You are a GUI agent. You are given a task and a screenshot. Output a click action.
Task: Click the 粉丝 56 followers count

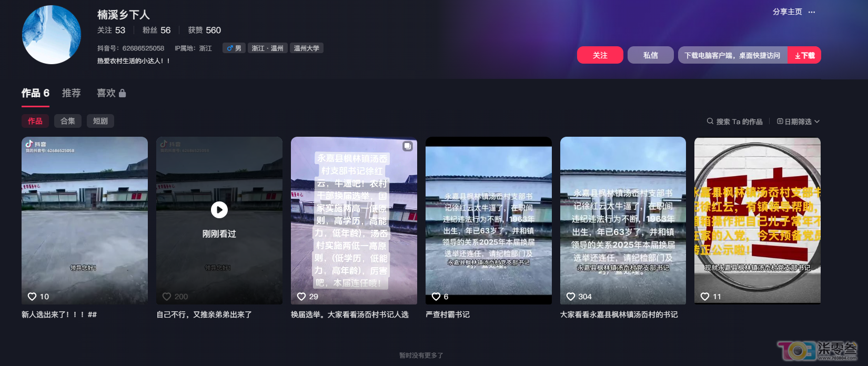click(157, 30)
